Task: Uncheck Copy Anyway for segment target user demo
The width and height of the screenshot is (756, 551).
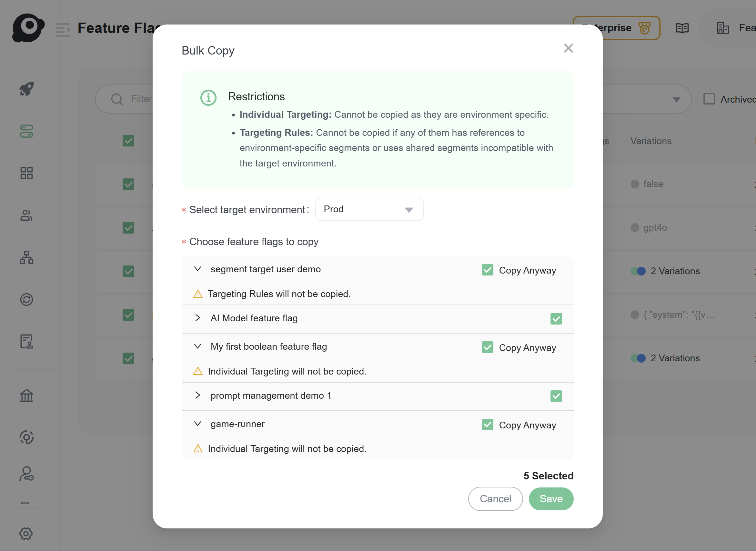Action: click(x=488, y=270)
